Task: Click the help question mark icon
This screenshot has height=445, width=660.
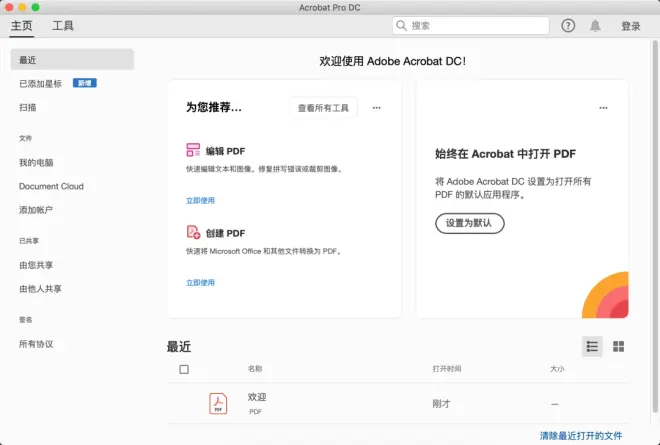Action: pyautogui.click(x=568, y=26)
